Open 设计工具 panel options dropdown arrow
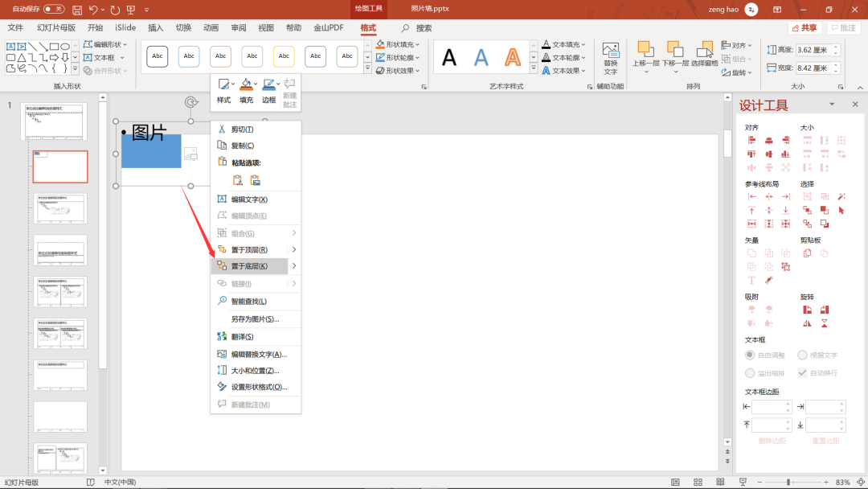Screen dimensions: 868x489 (832, 104)
